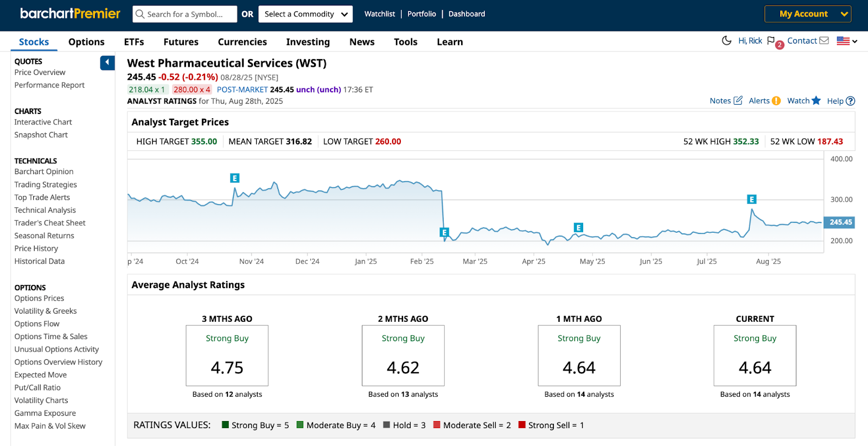Open Trader's Cheat Sheet
Screen dimensions: 868x446
pos(50,223)
